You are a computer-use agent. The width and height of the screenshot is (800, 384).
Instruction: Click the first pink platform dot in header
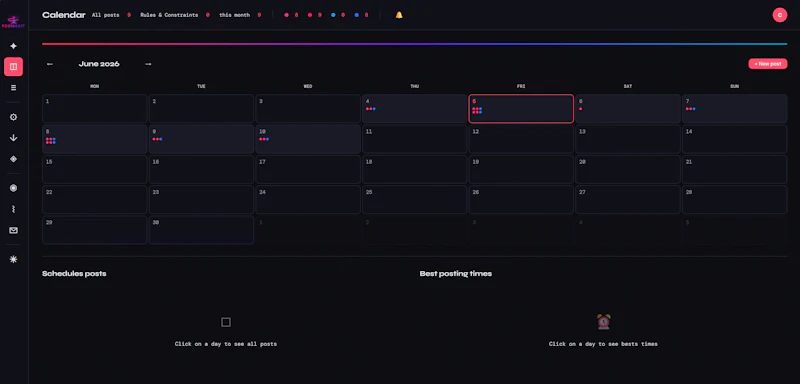click(x=286, y=15)
